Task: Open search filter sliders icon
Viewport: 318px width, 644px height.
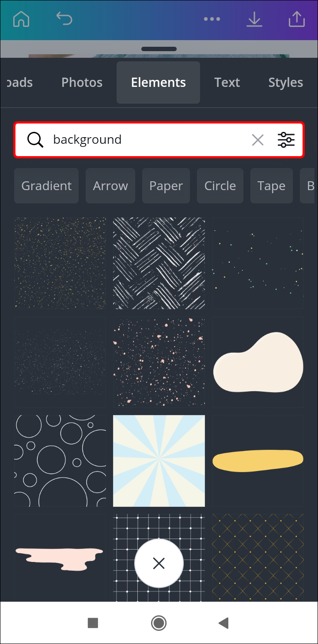Action: click(x=286, y=140)
